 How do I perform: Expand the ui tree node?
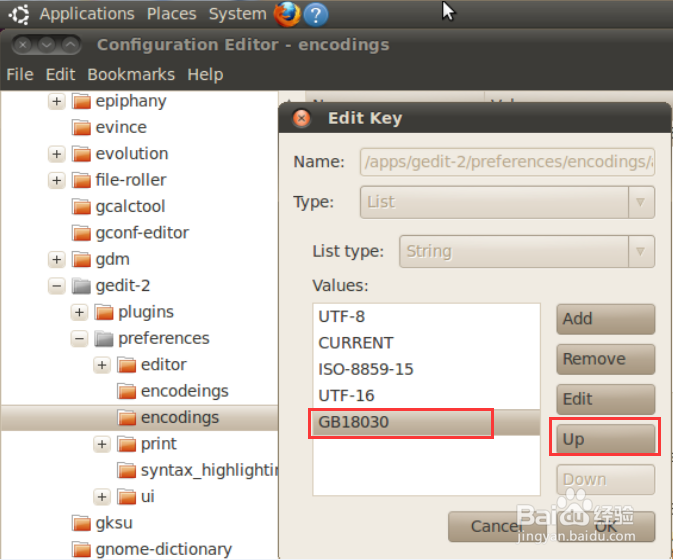(x=102, y=497)
